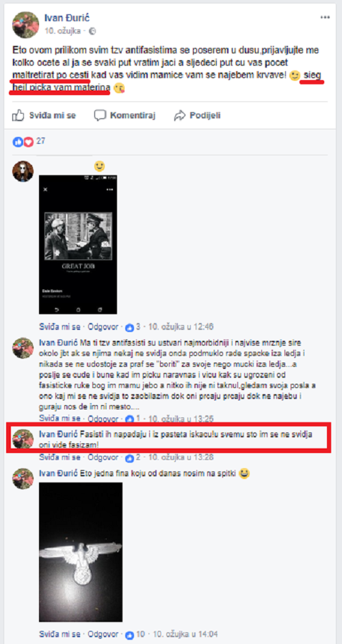Click the thumbs-up icon beside Sviđa mi se
The height and width of the screenshot is (644, 342).
tap(18, 115)
